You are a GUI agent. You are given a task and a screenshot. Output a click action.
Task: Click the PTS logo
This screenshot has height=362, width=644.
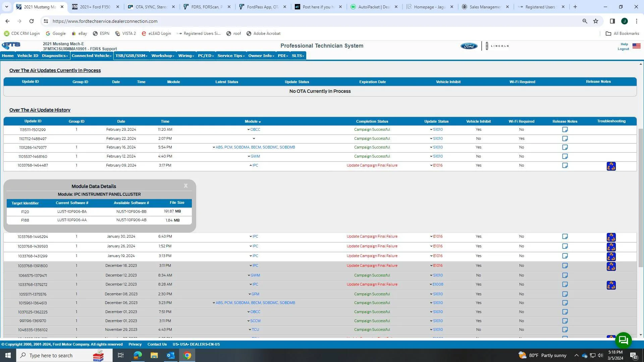pos(11,46)
